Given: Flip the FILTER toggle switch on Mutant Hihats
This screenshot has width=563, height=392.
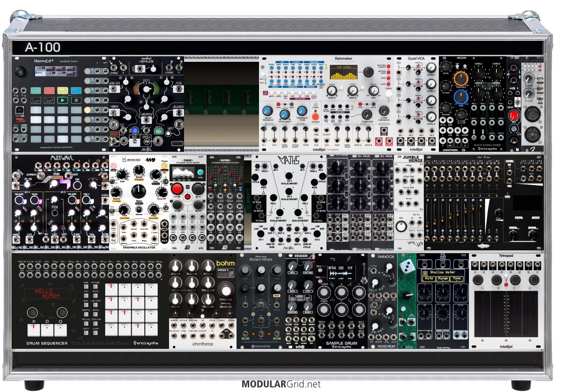Looking at the screenshot, I should coord(261,320).
